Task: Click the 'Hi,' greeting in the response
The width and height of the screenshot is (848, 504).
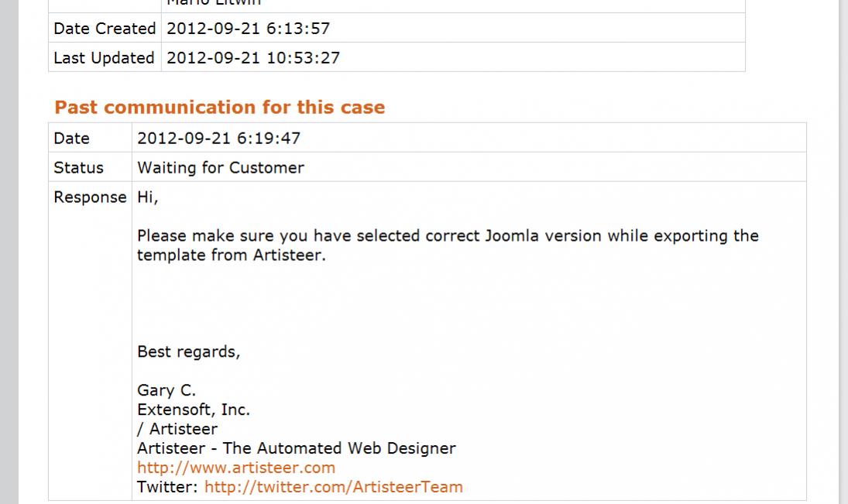Action: tap(147, 197)
